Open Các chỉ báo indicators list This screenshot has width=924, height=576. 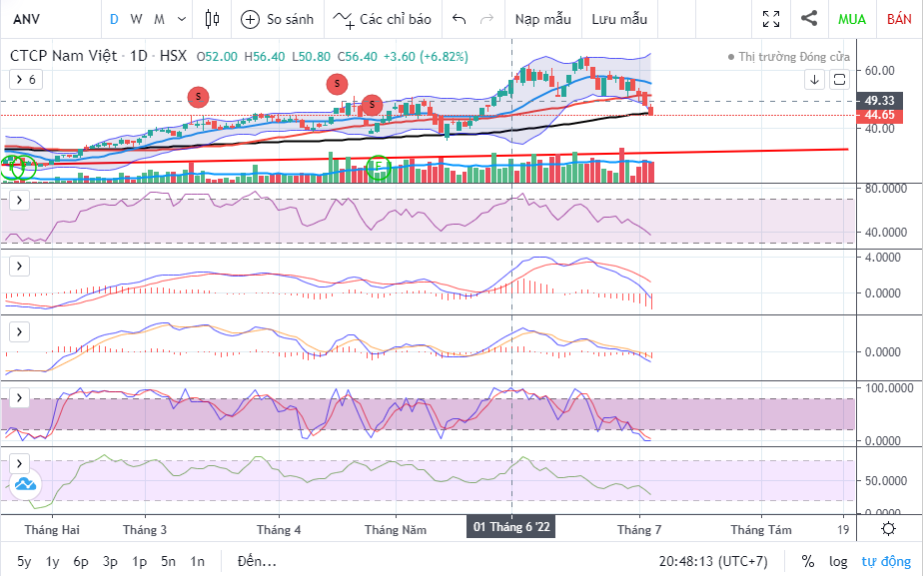(383, 19)
